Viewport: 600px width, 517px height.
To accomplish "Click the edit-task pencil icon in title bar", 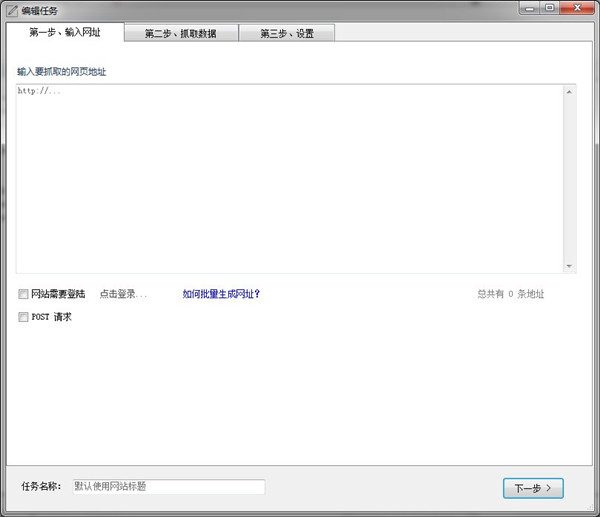I will pyautogui.click(x=11, y=9).
